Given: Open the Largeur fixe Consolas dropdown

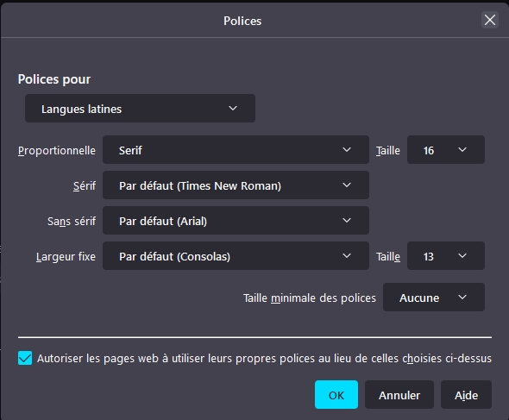Looking at the screenshot, I should tap(236, 256).
